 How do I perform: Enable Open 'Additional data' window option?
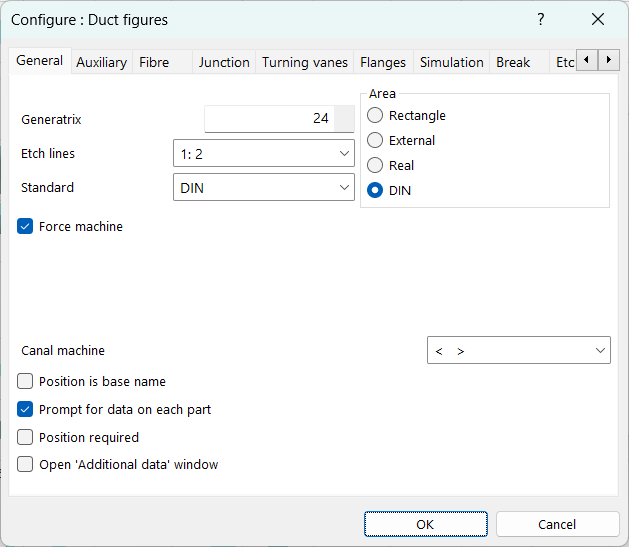(x=26, y=464)
